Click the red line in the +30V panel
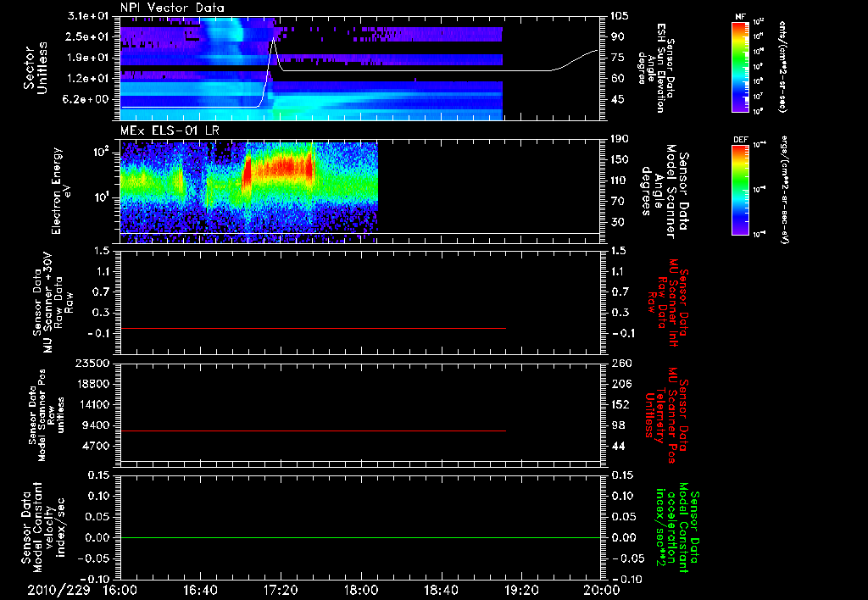868x600 pixels. [313, 328]
